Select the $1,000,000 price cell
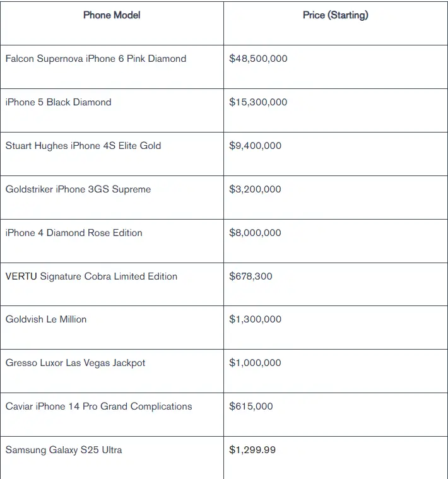Viewport: 448px width, 479px height. [336, 371]
